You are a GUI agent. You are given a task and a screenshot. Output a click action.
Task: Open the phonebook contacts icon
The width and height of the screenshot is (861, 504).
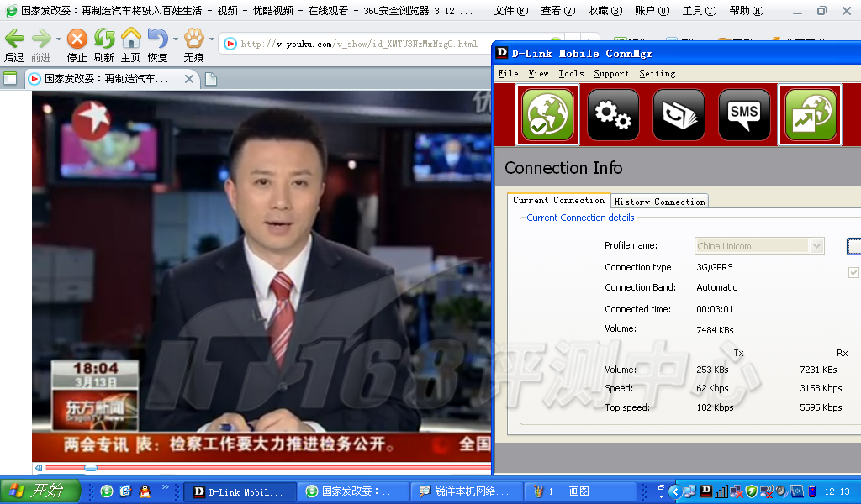point(679,115)
